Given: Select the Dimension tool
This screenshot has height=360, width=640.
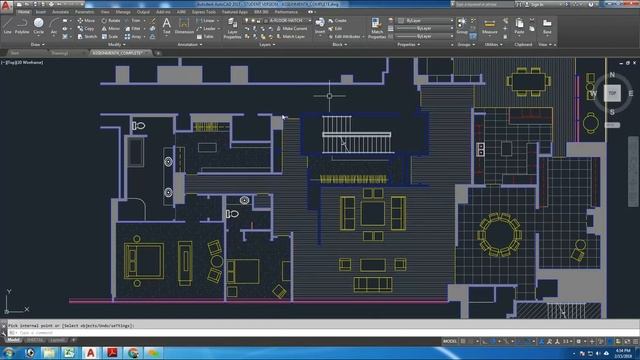Looking at the screenshot, I should [x=184, y=26].
